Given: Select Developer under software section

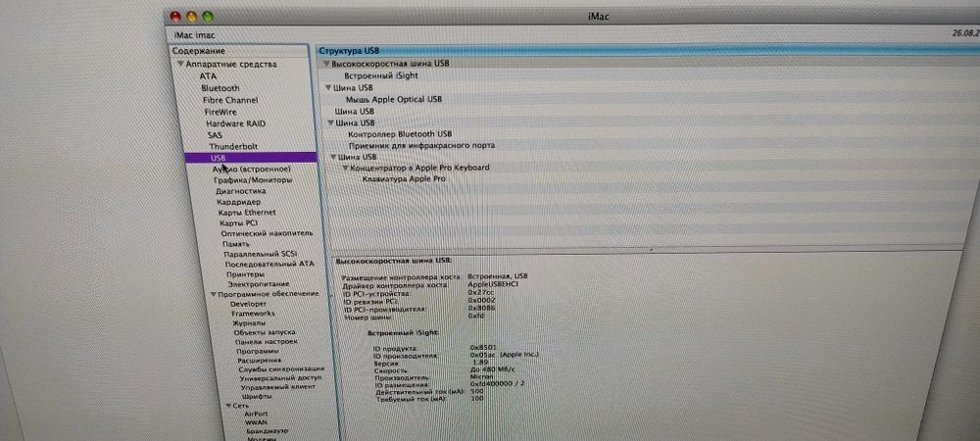Looking at the screenshot, I should point(248,304).
